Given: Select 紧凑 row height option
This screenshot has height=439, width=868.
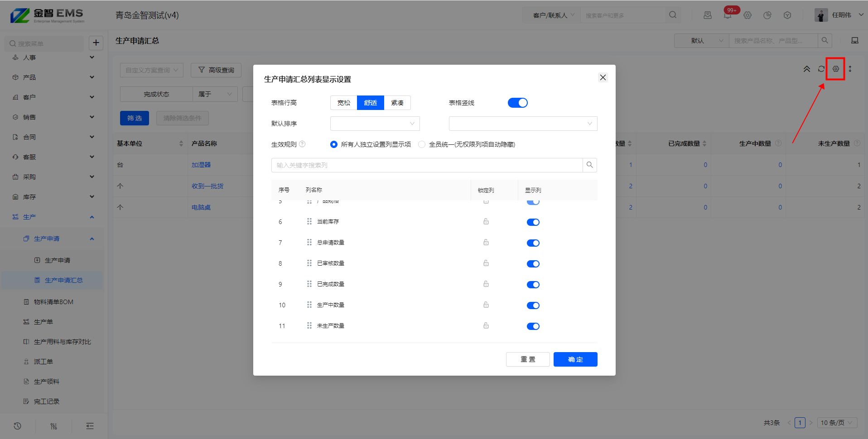Looking at the screenshot, I should click(x=397, y=103).
